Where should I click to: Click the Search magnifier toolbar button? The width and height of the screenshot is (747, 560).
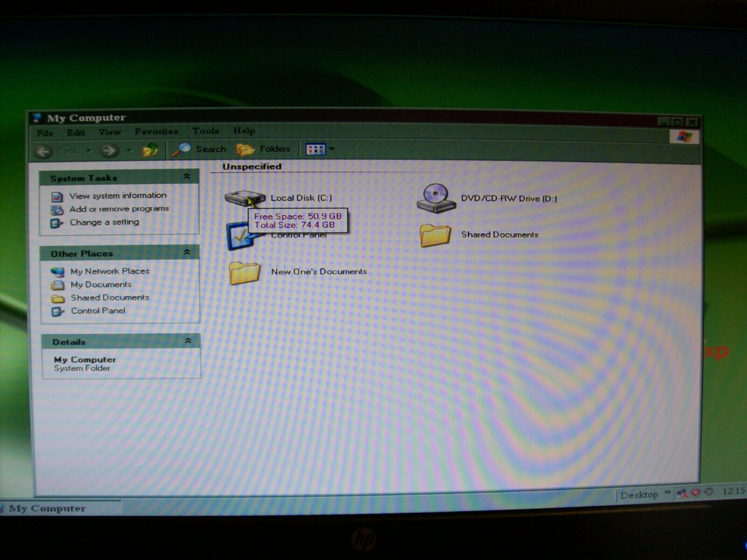199,149
